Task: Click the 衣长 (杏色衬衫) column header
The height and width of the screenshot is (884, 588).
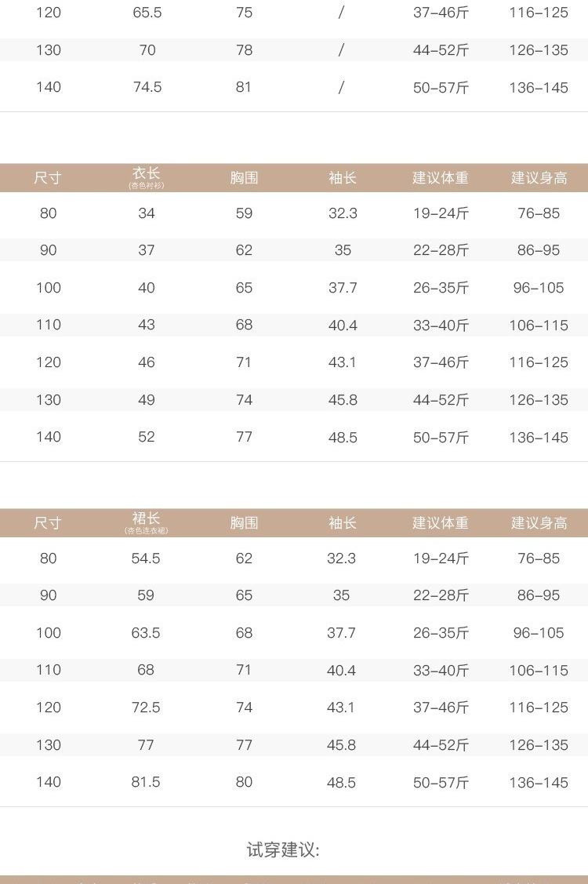Action: point(147,177)
